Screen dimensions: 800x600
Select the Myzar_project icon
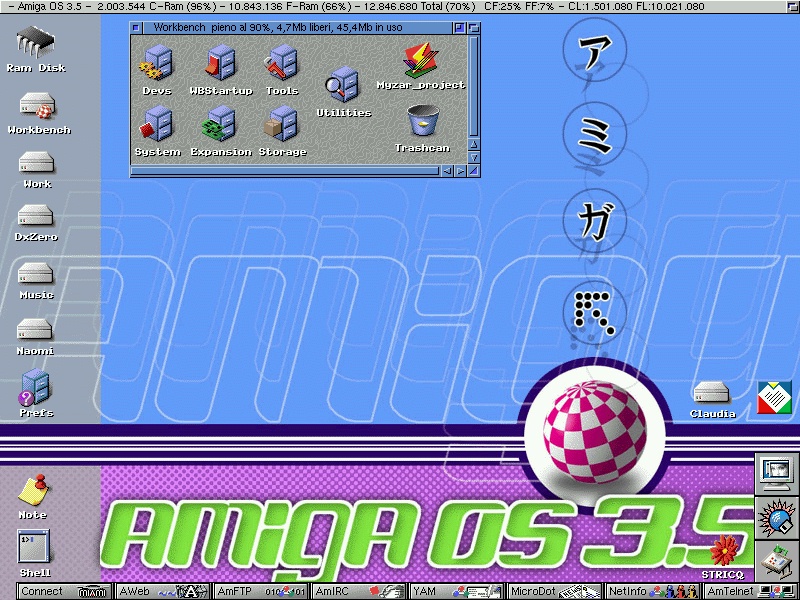coord(421,66)
